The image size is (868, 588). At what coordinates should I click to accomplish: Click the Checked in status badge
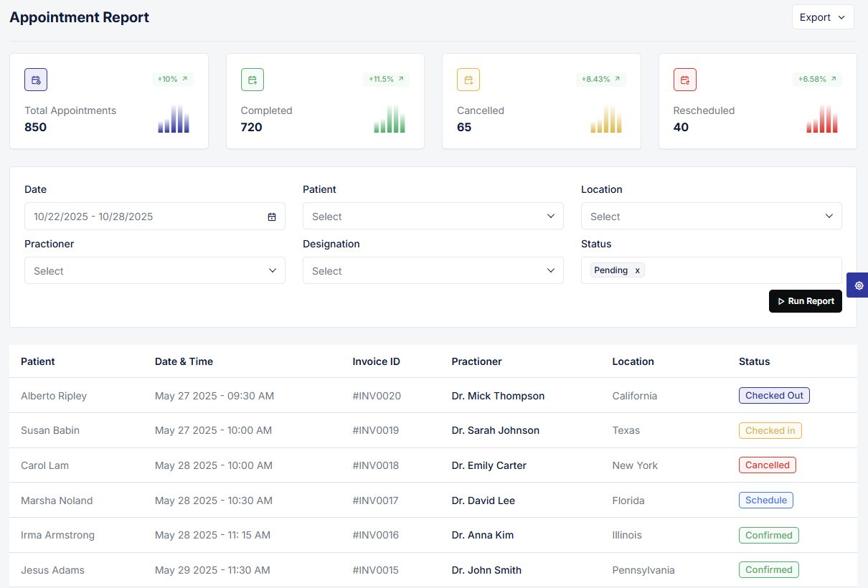[x=770, y=430]
